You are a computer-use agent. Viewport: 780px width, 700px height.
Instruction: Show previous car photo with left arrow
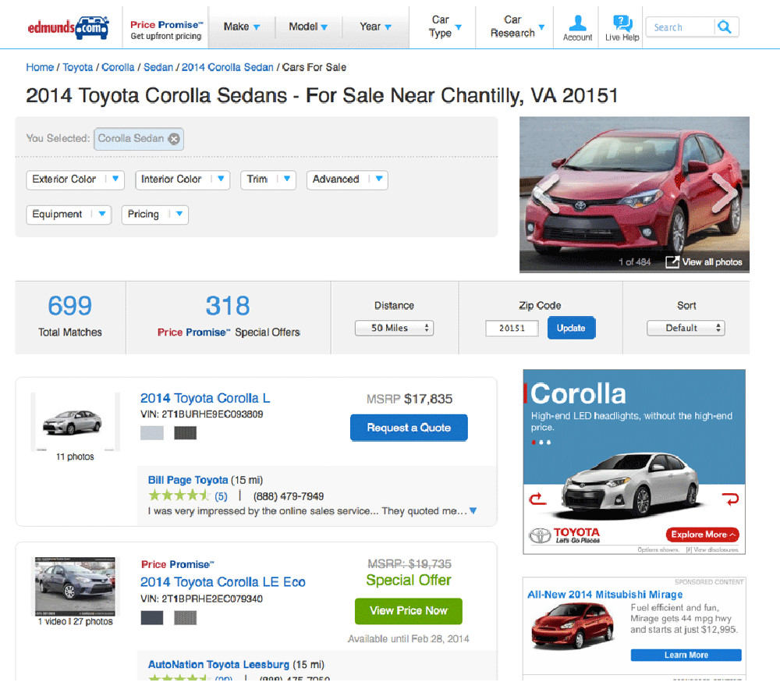[x=546, y=194]
